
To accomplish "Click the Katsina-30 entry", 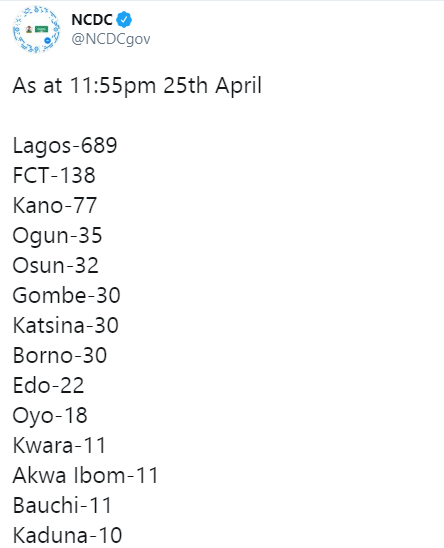I will click(x=66, y=325).
